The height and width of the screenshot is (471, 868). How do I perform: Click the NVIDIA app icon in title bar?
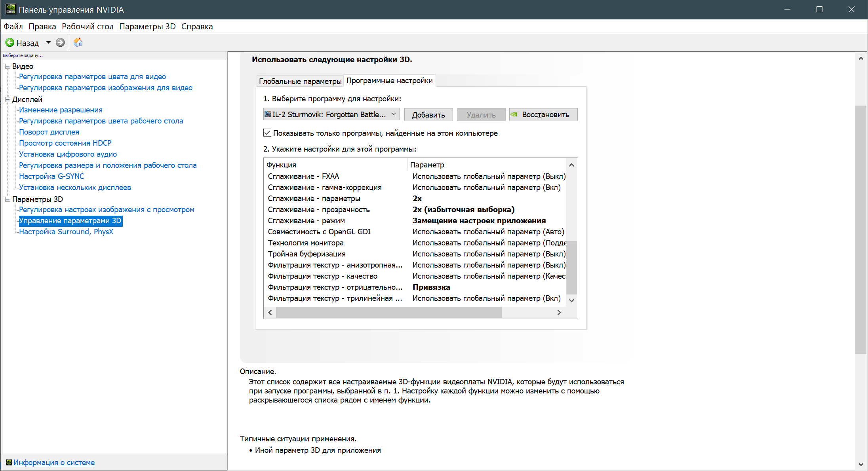(x=10, y=9)
